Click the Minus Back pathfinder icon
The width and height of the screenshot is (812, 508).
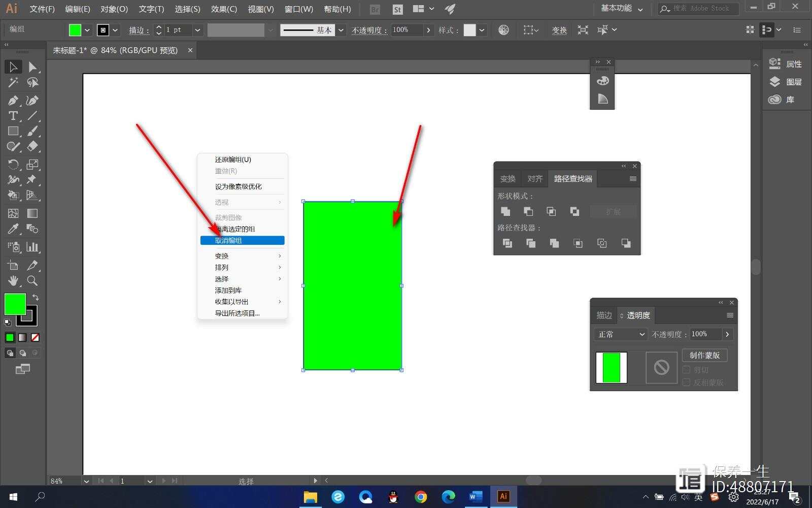tap(626, 243)
